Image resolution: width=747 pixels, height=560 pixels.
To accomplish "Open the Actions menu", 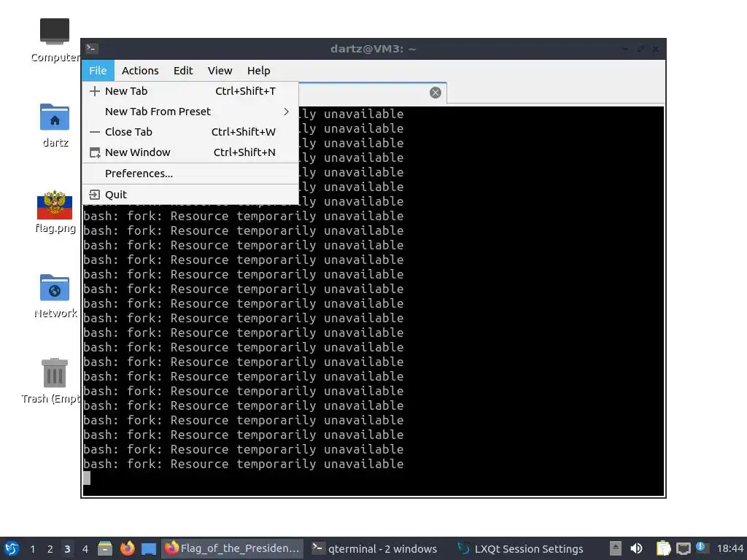I will (140, 71).
